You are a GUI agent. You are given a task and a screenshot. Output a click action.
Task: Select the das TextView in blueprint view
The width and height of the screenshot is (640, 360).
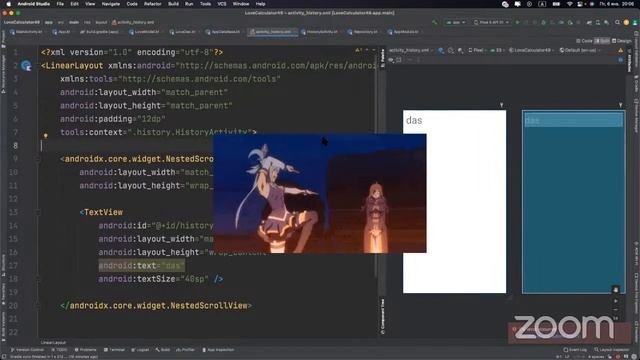coord(573,120)
